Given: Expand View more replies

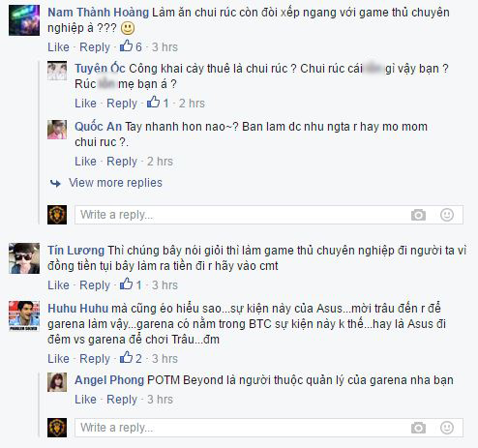Looking at the screenshot, I should click(115, 183).
